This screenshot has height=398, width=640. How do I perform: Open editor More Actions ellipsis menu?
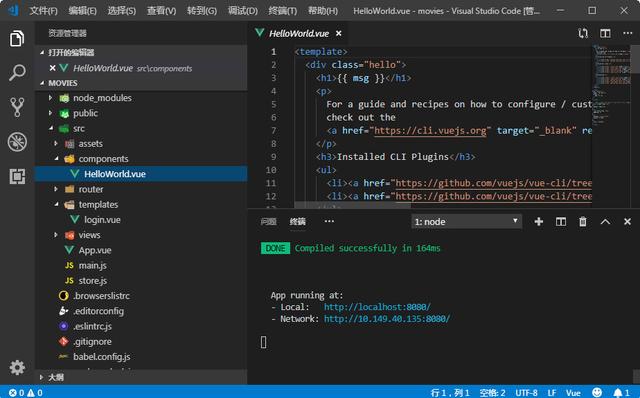(x=627, y=33)
